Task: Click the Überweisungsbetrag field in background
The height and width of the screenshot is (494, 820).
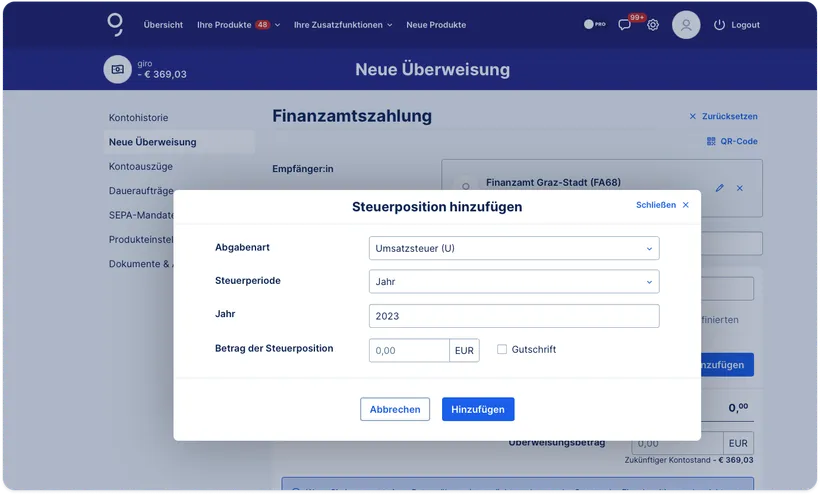Action: tap(677, 443)
